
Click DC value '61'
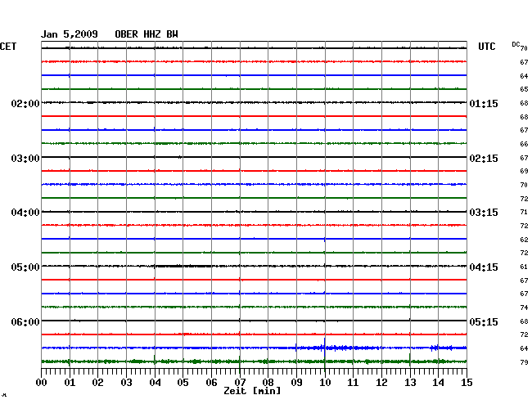[x=524, y=267]
